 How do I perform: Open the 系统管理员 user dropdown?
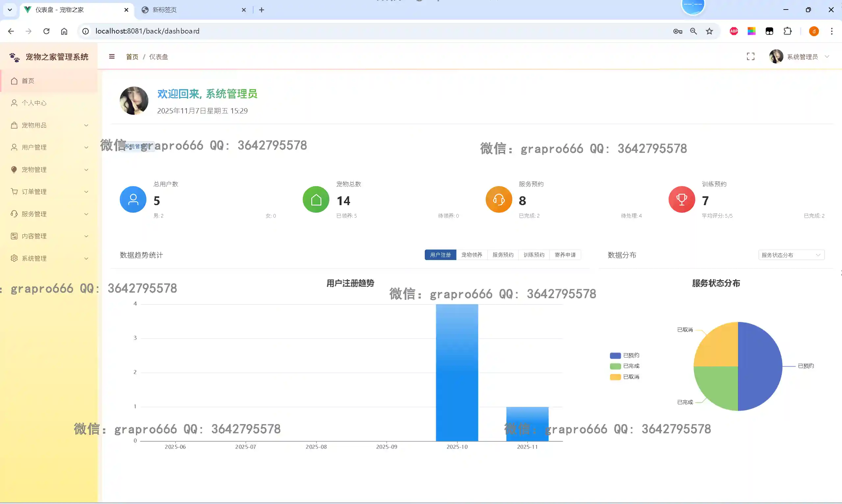point(802,57)
